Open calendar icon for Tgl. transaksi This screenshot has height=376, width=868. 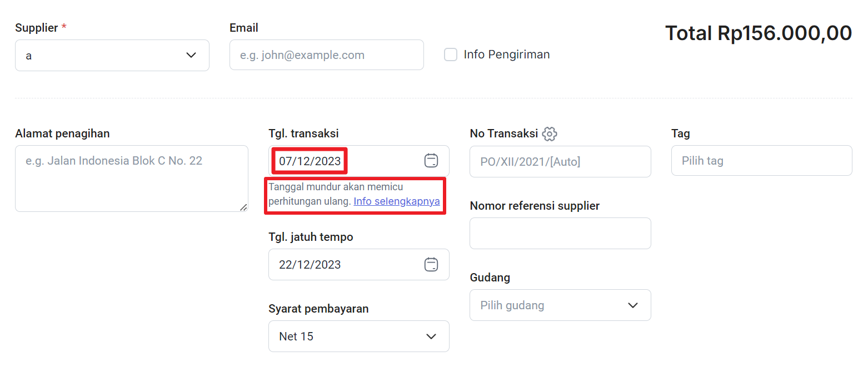tap(431, 161)
